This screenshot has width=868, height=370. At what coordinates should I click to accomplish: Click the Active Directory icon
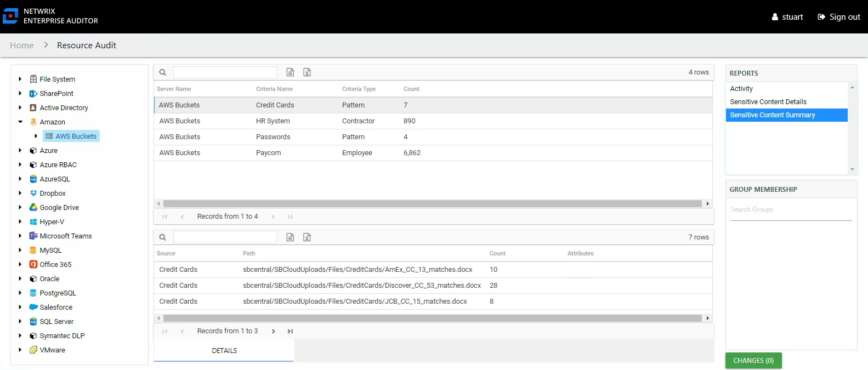33,107
